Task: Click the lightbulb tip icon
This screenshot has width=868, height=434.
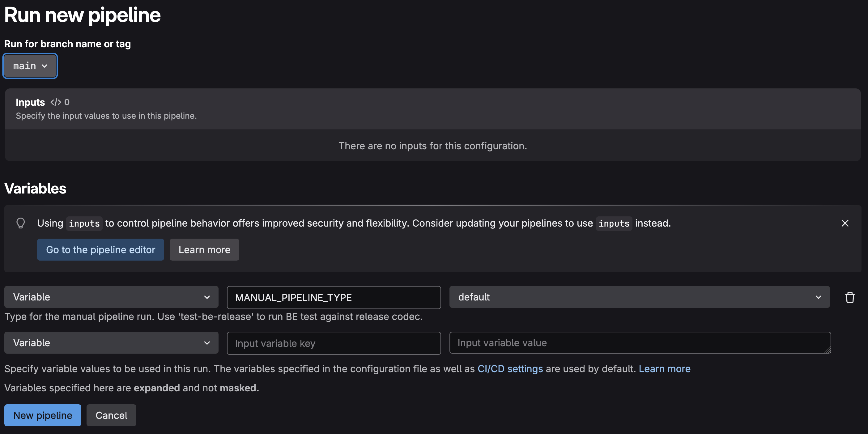Action: 20,223
